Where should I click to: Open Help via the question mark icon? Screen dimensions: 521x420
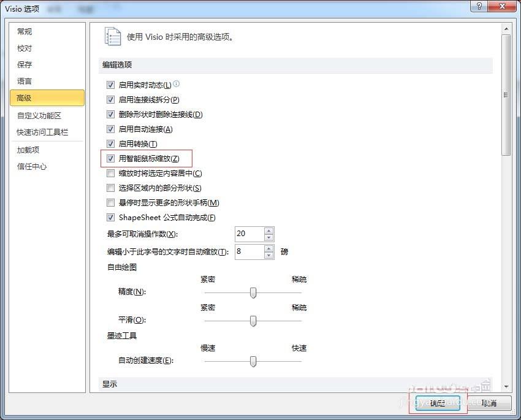[479, 6]
